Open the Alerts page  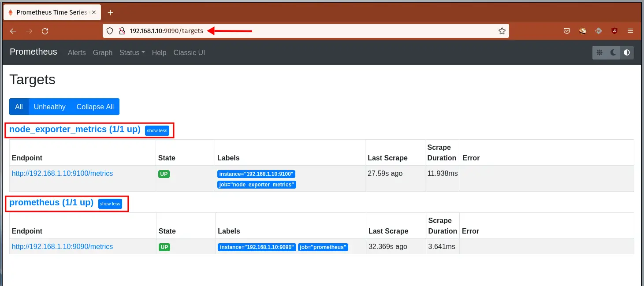tap(77, 52)
